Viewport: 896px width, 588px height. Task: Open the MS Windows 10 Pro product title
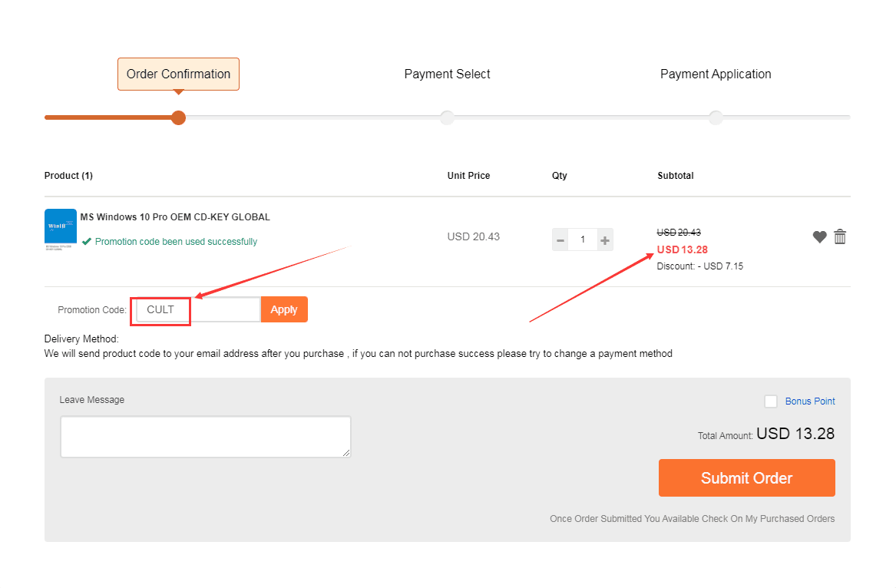(175, 217)
